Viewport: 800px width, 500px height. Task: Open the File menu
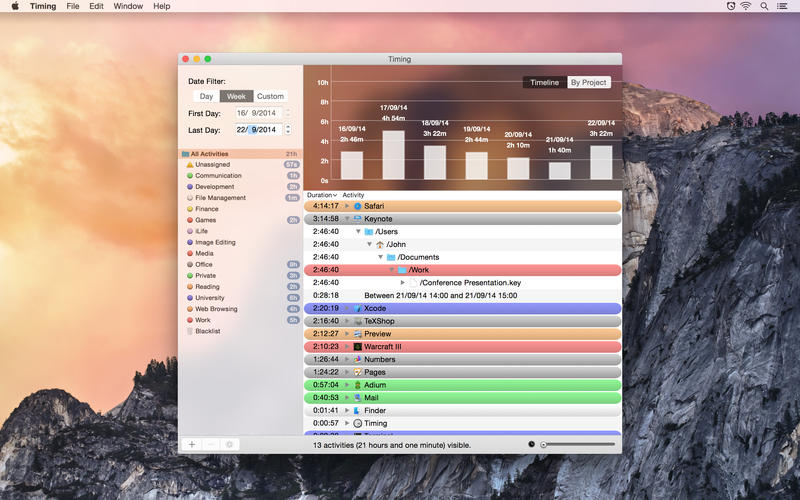[x=73, y=6]
